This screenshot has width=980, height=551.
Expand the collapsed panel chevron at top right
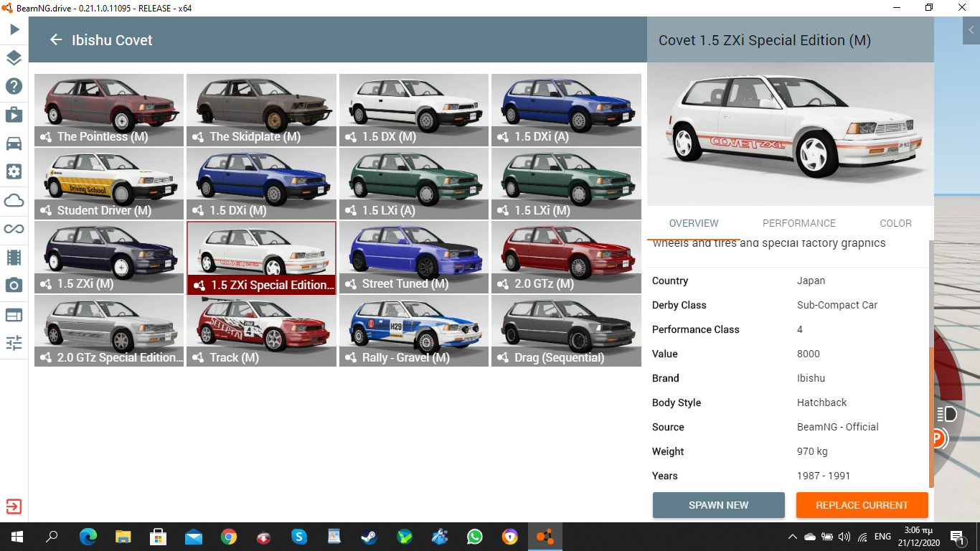[x=971, y=30]
